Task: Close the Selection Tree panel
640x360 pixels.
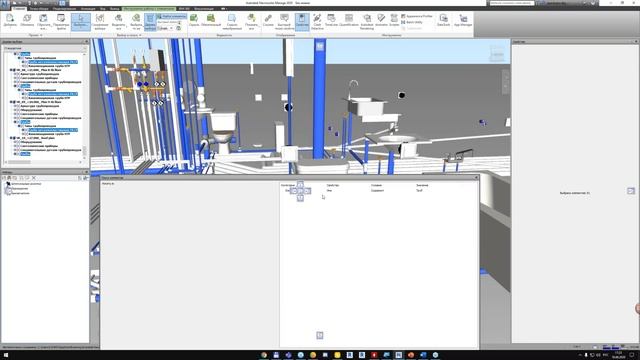Action: (86, 42)
